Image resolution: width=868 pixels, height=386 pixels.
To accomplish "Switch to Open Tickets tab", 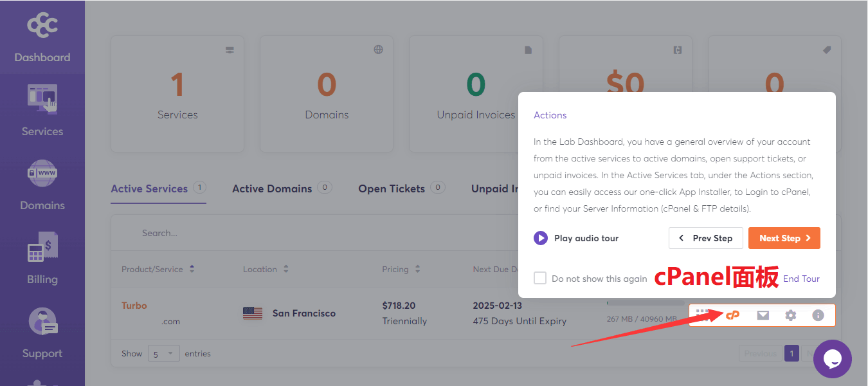I will pos(392,188).
